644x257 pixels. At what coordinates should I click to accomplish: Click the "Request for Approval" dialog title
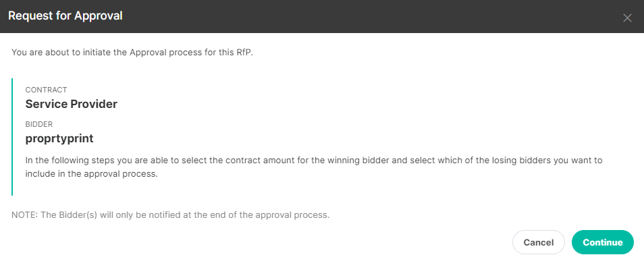(65, 16)
